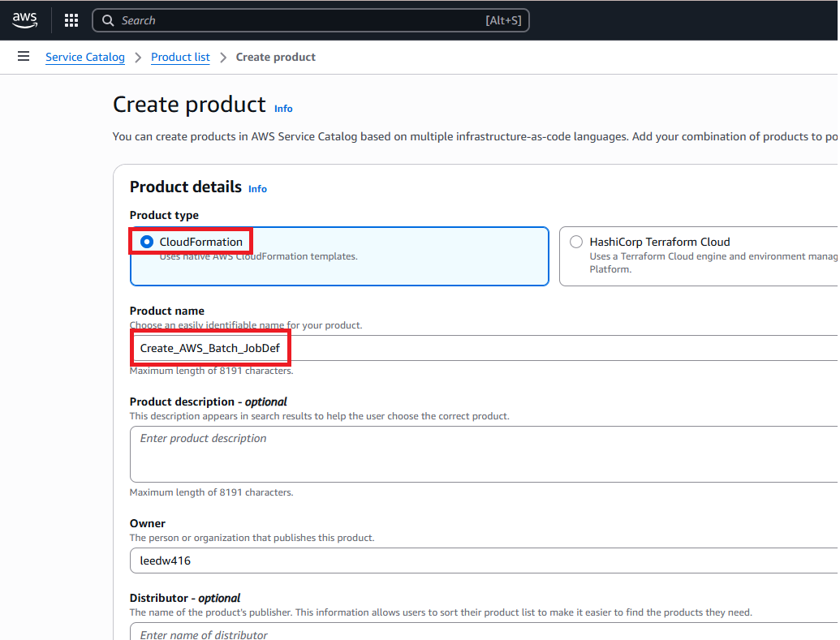Image resolution: width=840 pixels, height=640 pixels.
Task: Click the magnifier icon in search bar
Action: point(108,20)
